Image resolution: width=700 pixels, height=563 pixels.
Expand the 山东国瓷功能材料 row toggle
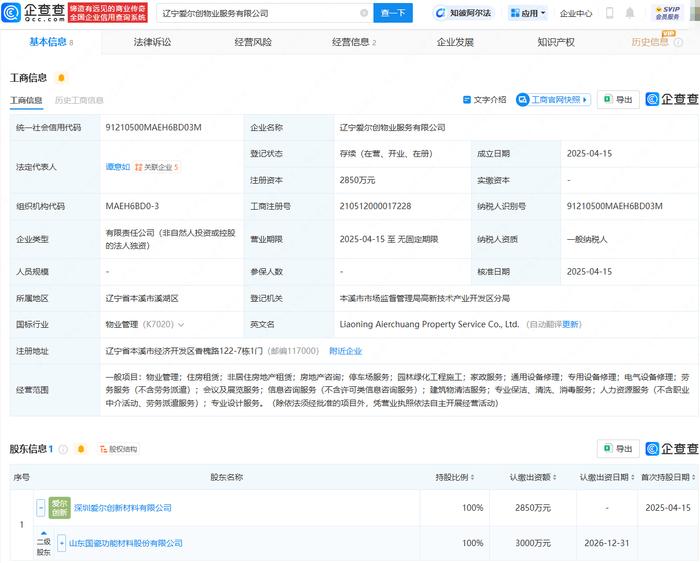[62, 543]
